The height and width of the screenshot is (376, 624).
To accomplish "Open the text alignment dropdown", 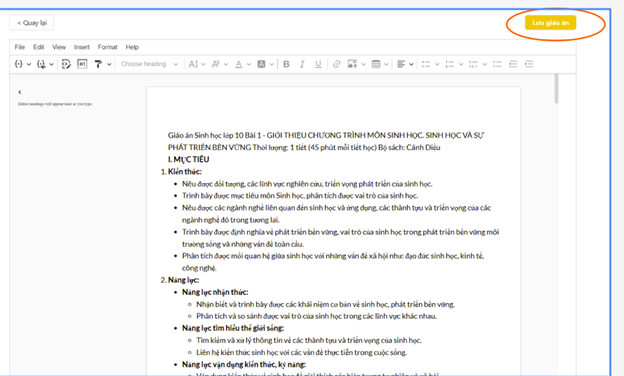I will click(405, 64).
